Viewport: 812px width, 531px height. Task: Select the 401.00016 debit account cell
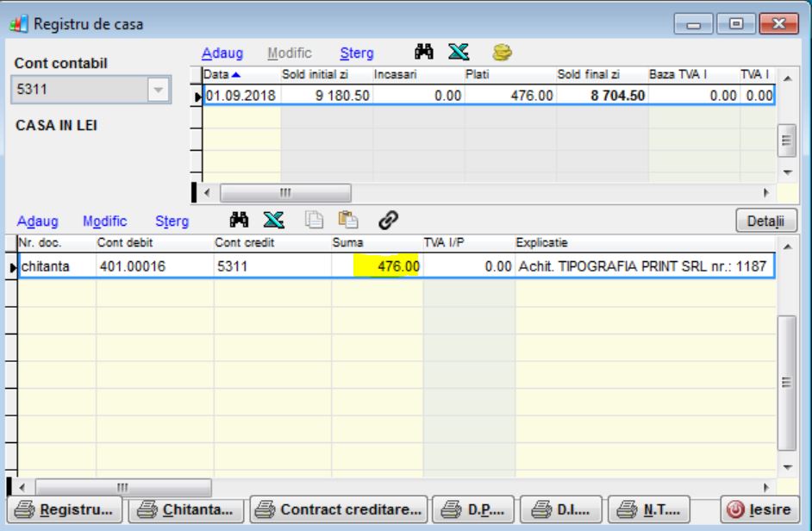pyautogui.click(x=154, y=266)
